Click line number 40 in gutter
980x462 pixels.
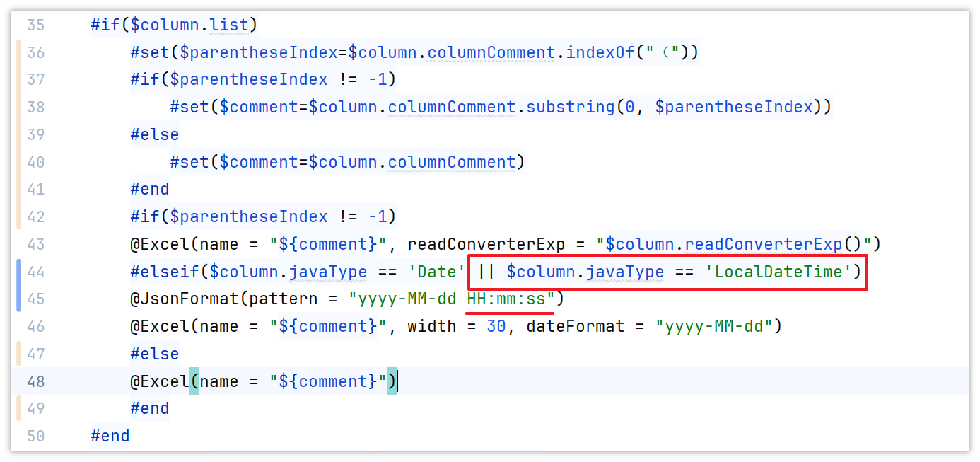point(36,162)
